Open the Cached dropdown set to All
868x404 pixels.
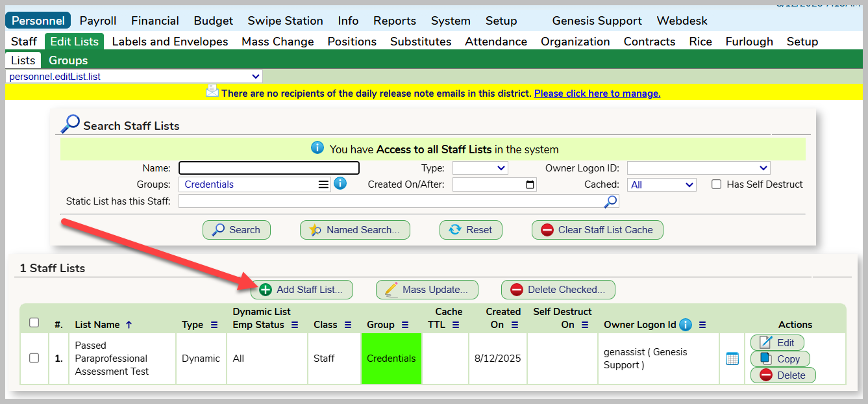point(662,184)
